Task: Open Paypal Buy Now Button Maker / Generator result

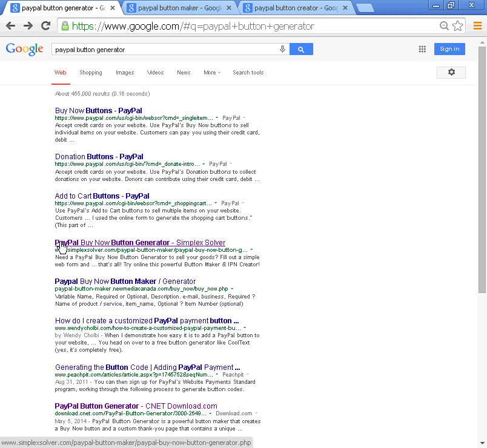Action: point(125,282)
